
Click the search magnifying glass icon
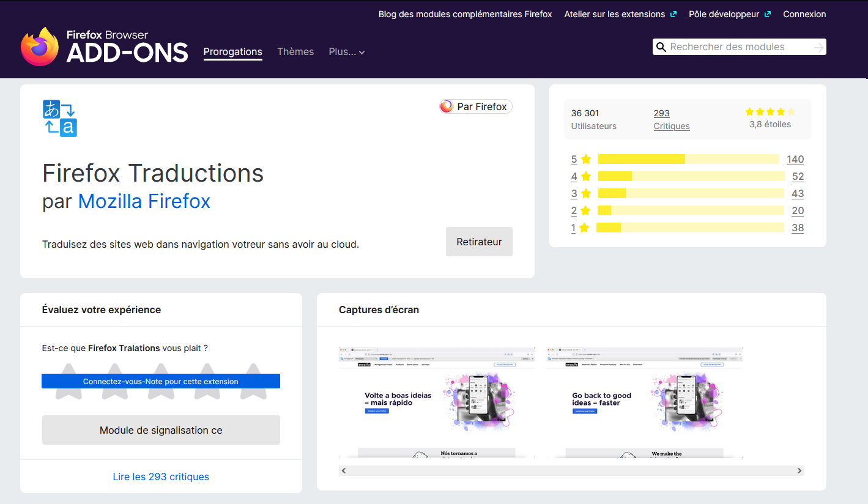(661, 47)
